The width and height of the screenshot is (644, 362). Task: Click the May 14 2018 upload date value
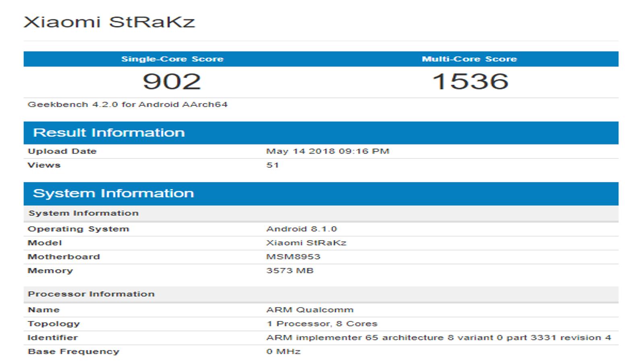point(328,151)
